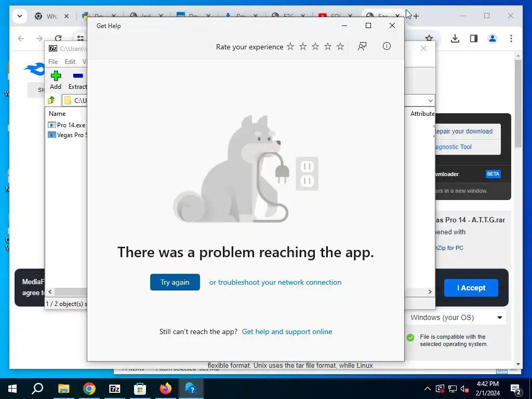Viewport: 532px width, 399px height.
Task: Click Chrome page vertical scrollbar thumb
Action: [x=518, y=103]
